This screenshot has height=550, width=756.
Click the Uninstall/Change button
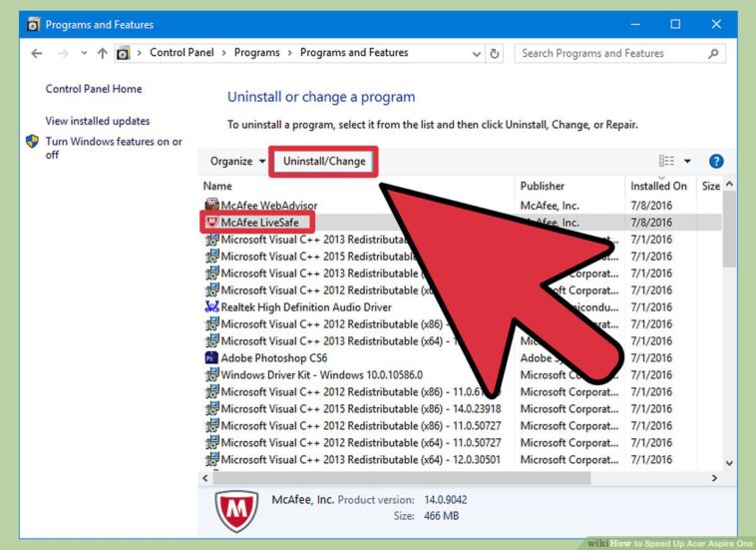[324, 161]
